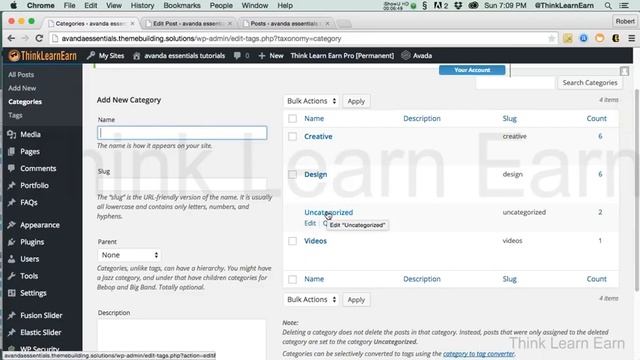Image resolution: width=640 pixels, height=360 pixels.
Task: Click the top Apply button
Action: pos(356,101)
